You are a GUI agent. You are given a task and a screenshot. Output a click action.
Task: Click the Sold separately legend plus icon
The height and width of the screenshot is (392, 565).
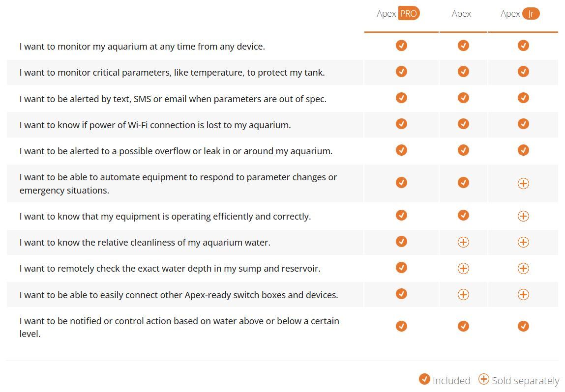click(x=484, y=379)
